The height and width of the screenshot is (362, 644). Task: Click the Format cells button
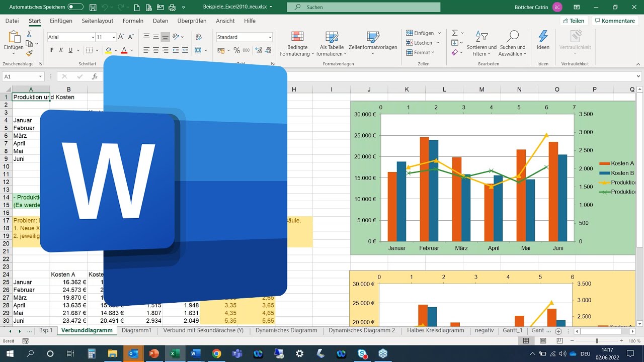pos(421,52)
